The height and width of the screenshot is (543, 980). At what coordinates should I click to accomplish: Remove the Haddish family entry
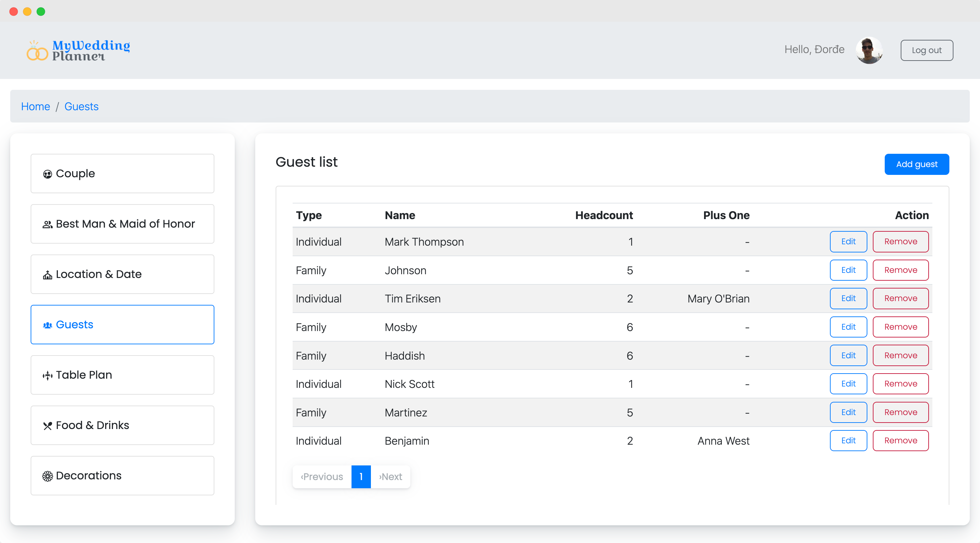pos(900,355)
